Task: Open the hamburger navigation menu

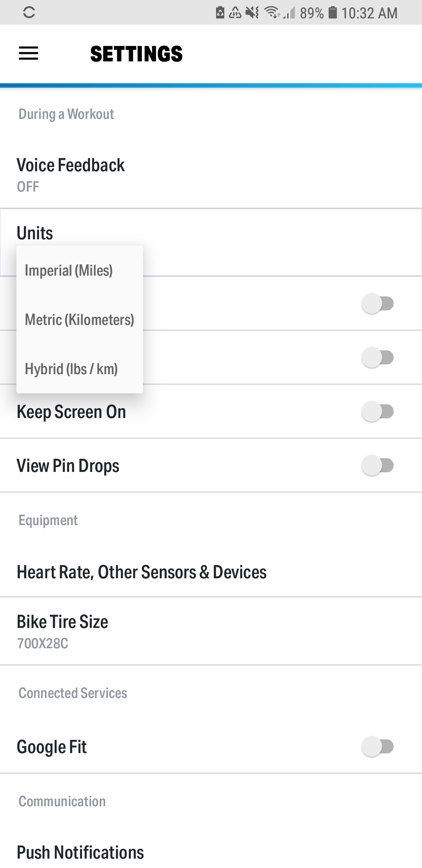Action: tap(29, 53)
